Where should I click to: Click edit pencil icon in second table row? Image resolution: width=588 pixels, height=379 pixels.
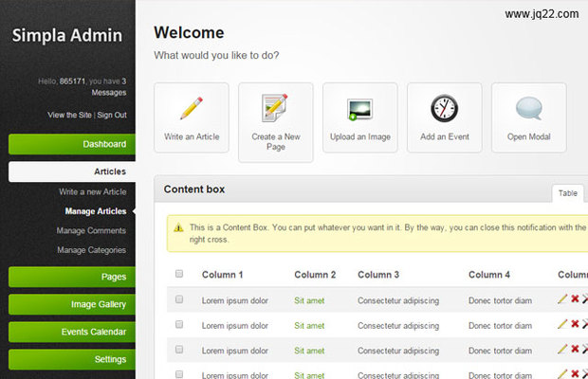(562, 324)
